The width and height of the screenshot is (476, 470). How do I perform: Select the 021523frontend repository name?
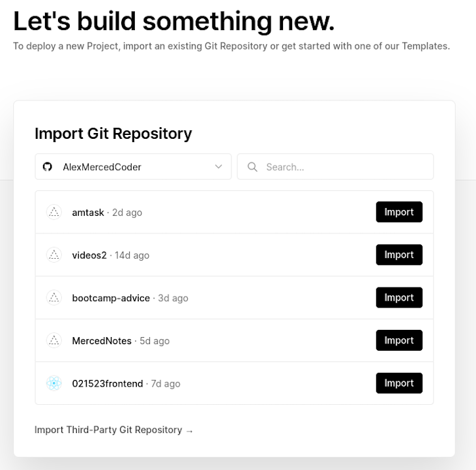108,383
